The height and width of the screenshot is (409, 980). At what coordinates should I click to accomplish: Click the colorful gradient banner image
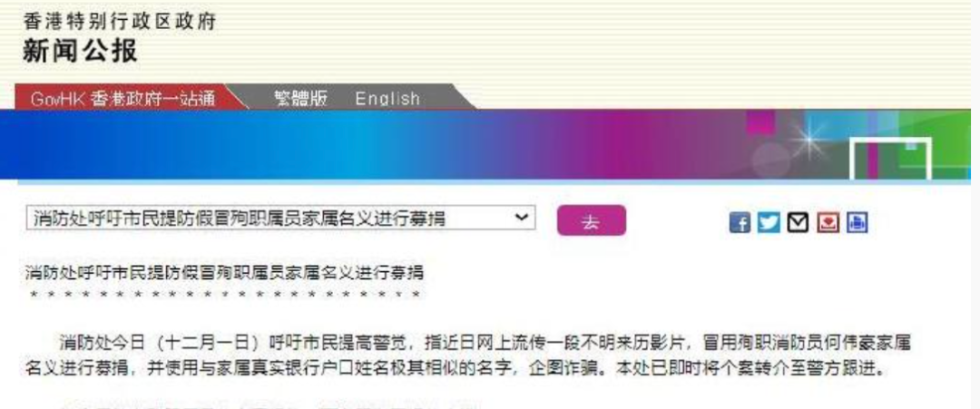coord(408,145)
